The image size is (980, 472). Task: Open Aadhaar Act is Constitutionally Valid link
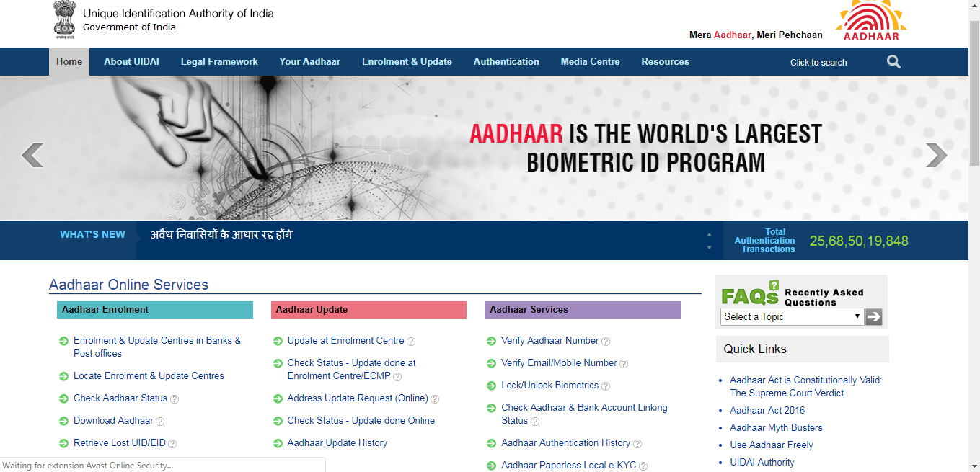(x=805, y=386)
